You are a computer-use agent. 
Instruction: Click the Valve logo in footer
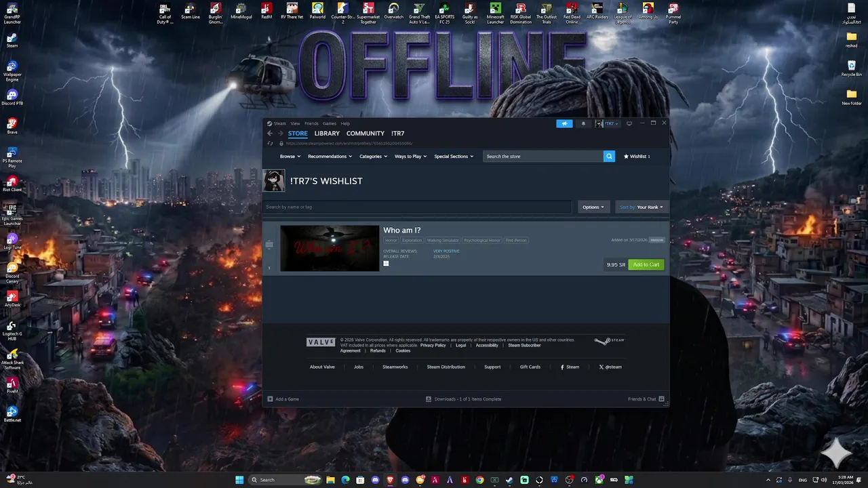click(x=321, y=342)
